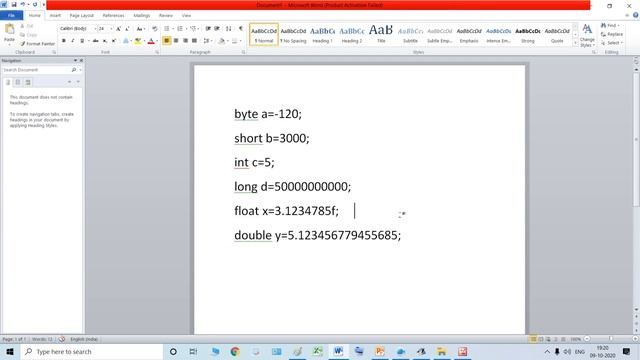This screenshot has height=360, width=640.
Task: Click the Save icon in Quick Access Toolbar
Action: [x=13, y=4]
